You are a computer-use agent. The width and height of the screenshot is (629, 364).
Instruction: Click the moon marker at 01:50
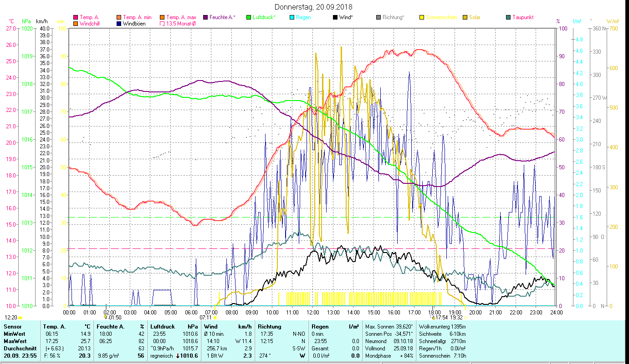106,317
